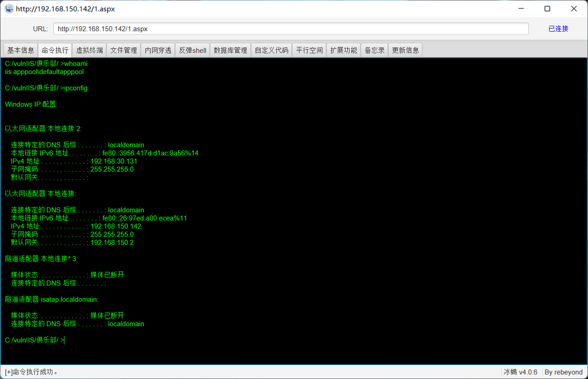Click the 命令执行成功 status message

tap(31, 372)
